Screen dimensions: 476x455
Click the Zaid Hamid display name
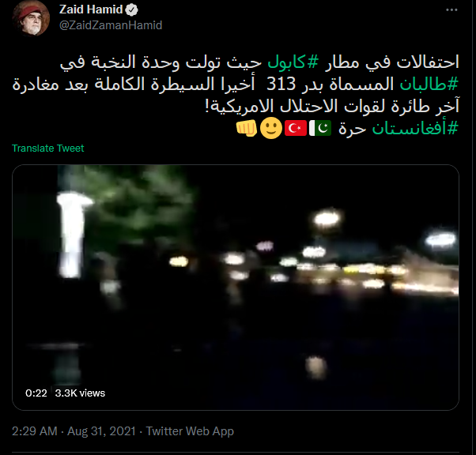tap(91, 9)
